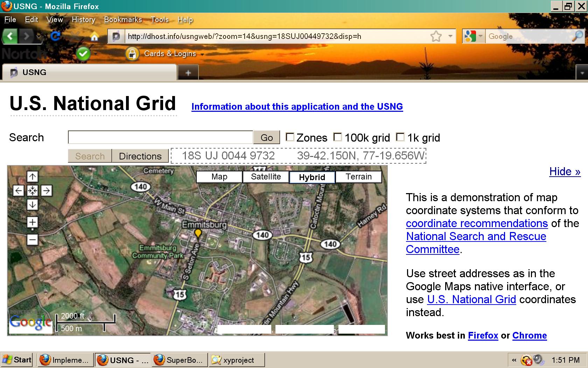This screenshot has height=368, width=588.
Task: Pan the map right with the right arrow
Action: (47, 191)
